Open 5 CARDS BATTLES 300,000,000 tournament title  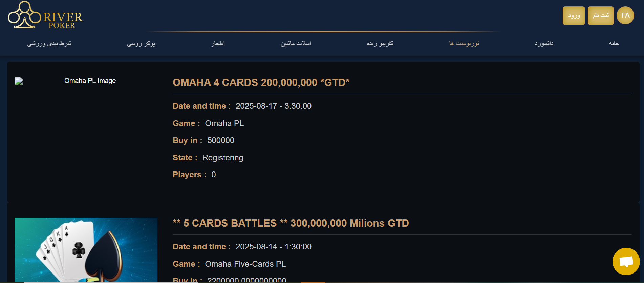(x=291, y=223)
